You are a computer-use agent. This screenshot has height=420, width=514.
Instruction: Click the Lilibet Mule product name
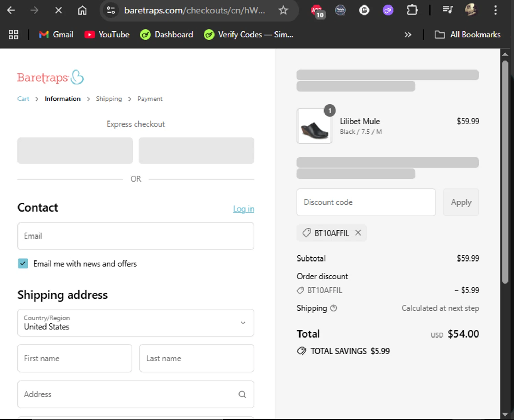pyautogui.click(x=360, y=121)
